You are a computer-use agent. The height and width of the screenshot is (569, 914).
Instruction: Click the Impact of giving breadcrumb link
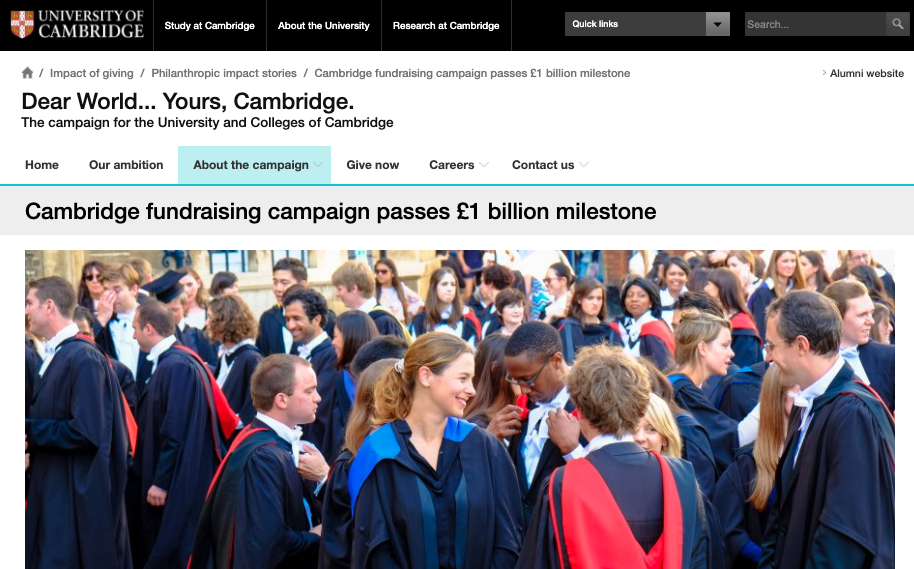coord(92,73)
